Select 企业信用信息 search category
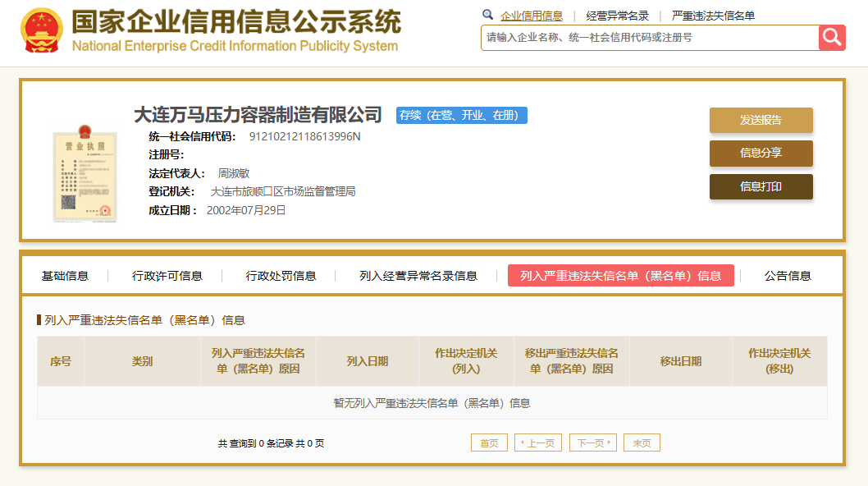The image size is (868, 486). tap(532, 16)
